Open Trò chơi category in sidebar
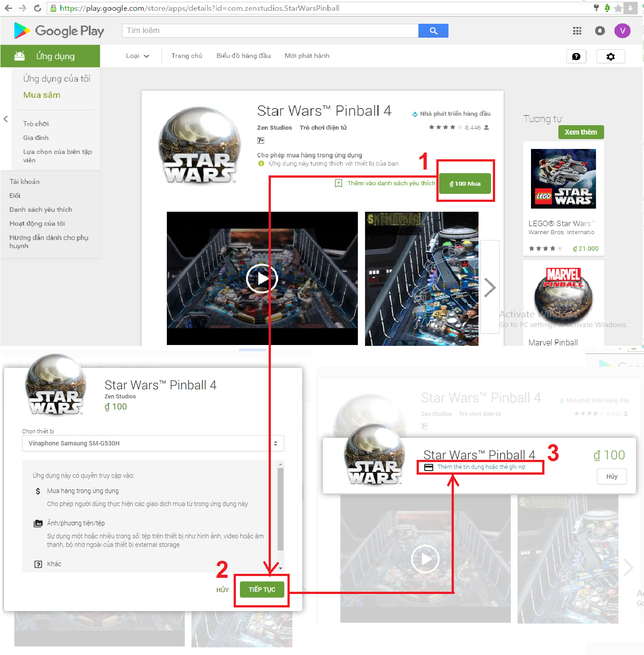644x655 pixels. pos(36,123)
